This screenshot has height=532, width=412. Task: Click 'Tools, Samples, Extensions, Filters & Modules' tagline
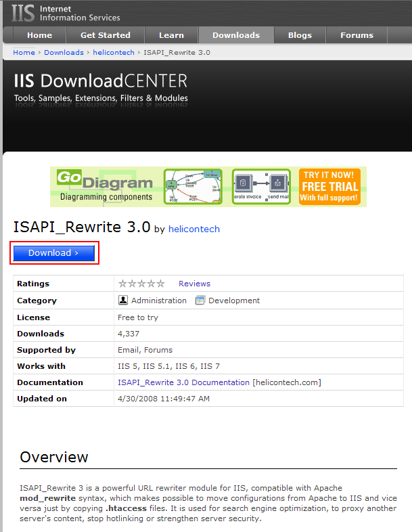coord(101,98)
